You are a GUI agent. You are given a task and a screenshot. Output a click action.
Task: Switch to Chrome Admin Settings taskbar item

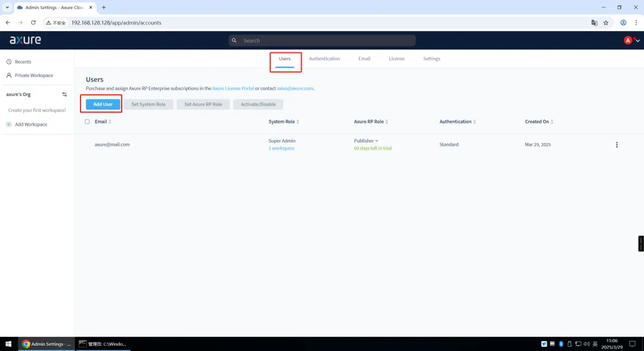[47, 344]
